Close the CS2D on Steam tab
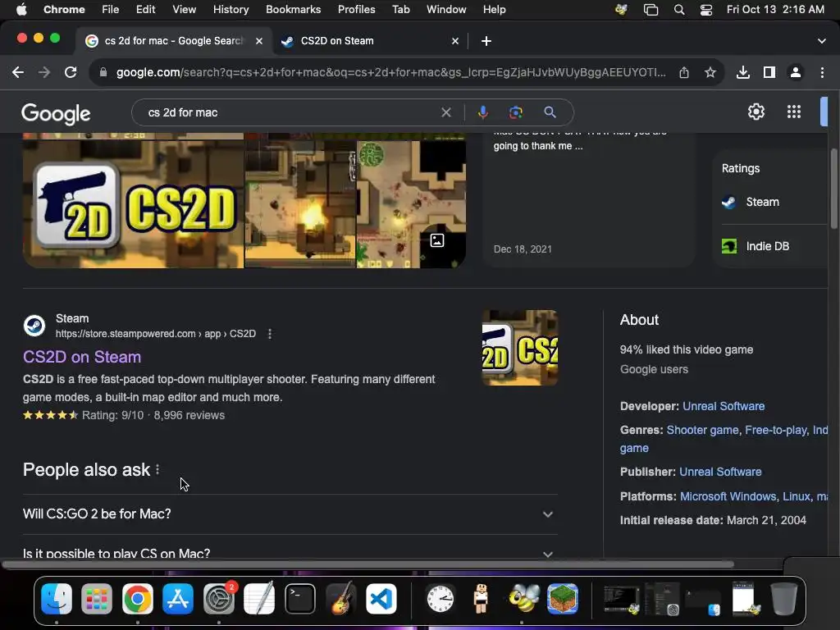The height and width of the screenshot is (630, 840). point(455,41)
